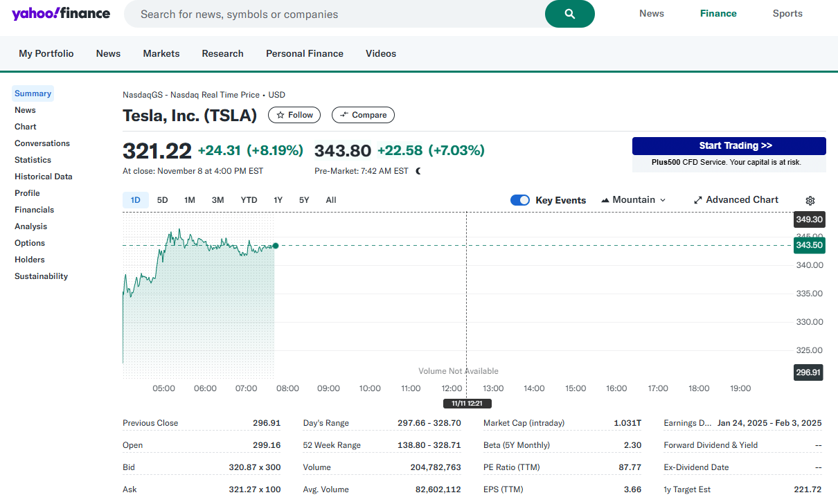
Task: Go to top-right Sports link
Action: [787, 13]
